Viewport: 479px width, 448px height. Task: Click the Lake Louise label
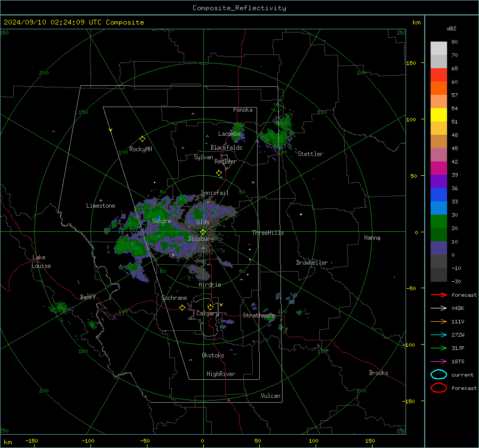pos(41,262)
